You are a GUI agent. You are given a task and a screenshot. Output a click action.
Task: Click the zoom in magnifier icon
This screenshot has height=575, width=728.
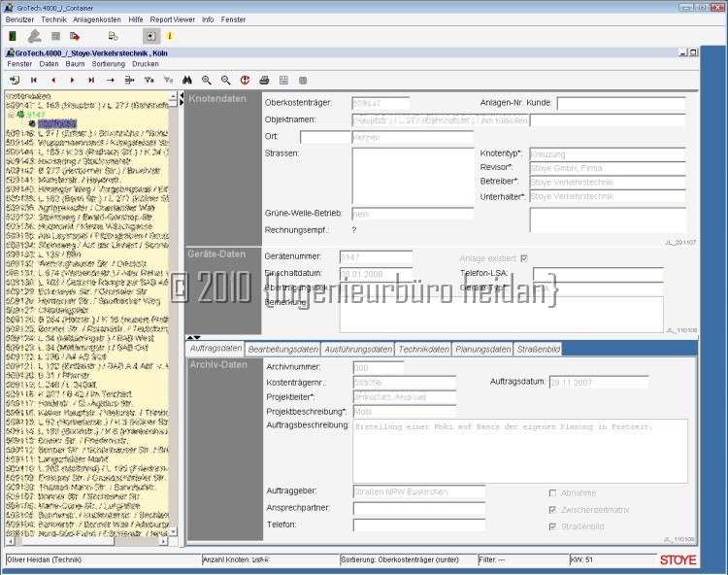tap(206, 80)
